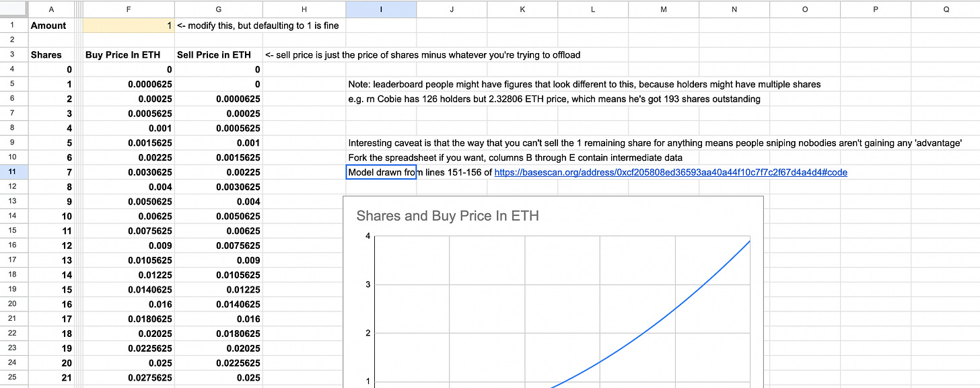
Task: Select column A header
Action: [x=52, y=9]
